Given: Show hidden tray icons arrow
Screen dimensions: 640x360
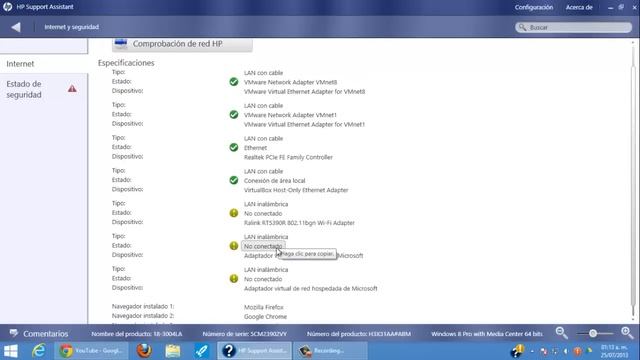Looking at the screenshot, I should tap(532, 351).
